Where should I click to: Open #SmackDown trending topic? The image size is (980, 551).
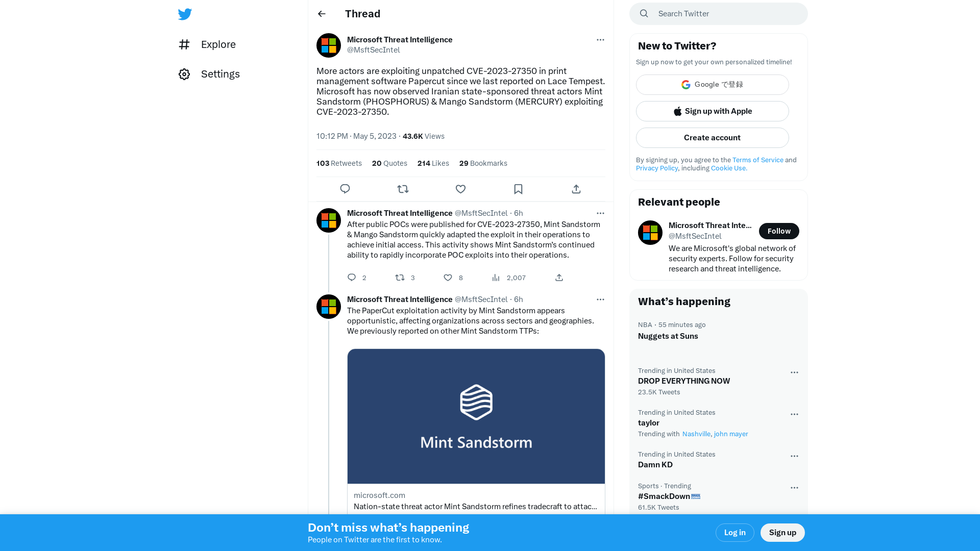[x=668, y=496]
